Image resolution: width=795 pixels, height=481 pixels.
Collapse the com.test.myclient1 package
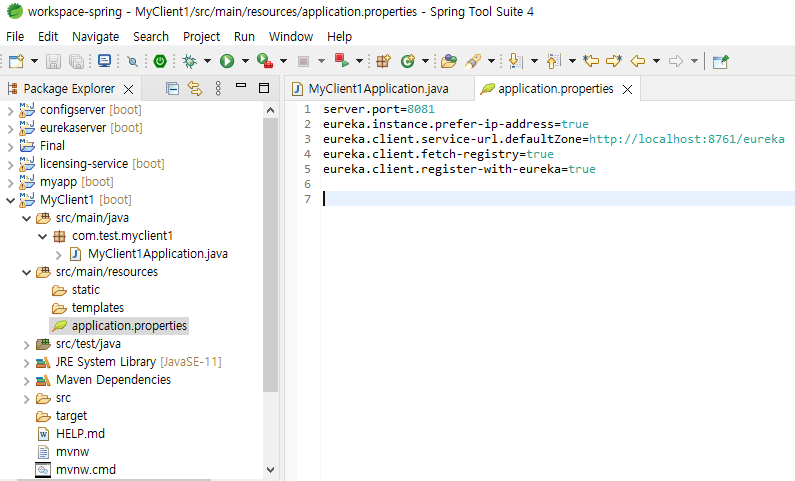point(43,236)
